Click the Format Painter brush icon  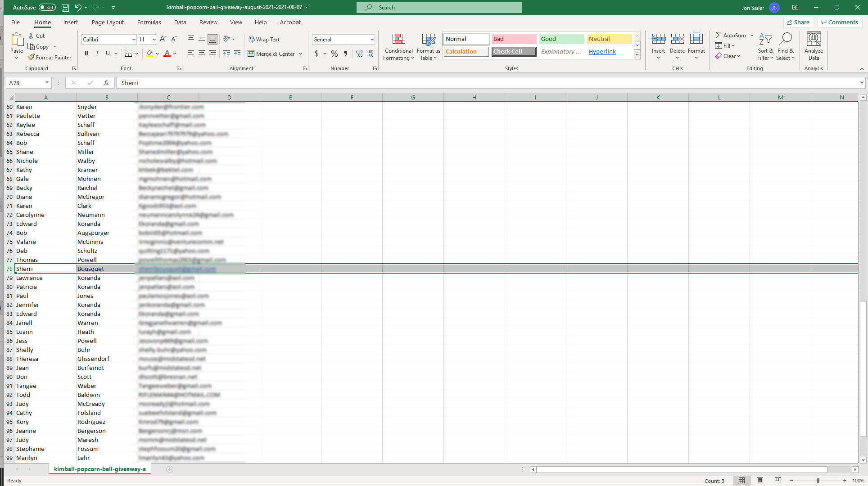click(x=31, y=57)
